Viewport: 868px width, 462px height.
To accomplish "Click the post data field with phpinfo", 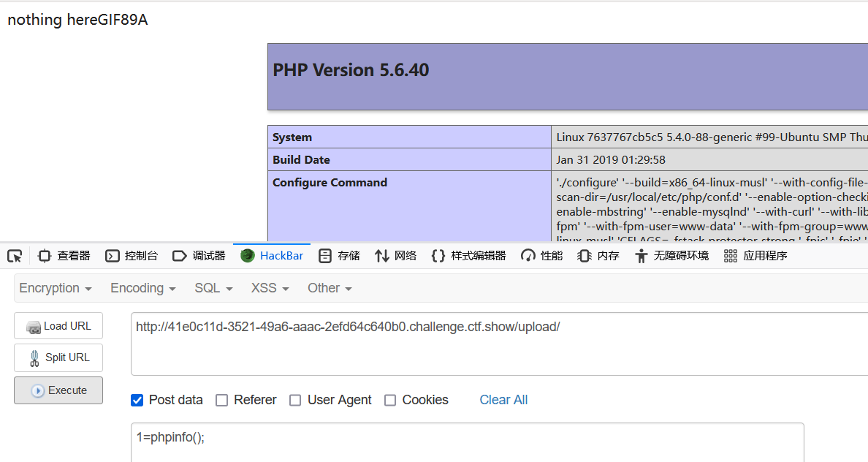I will 467,442.
